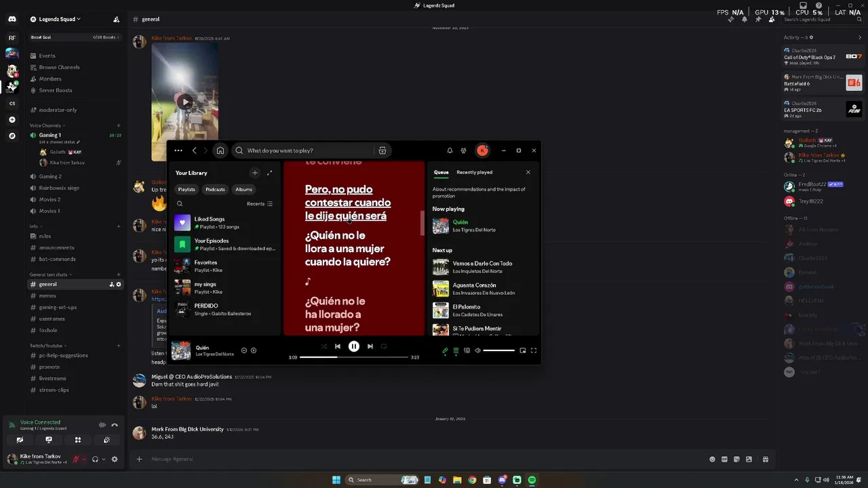Select the Queue tab
The width and height of the screenshot is (868, 488).
click(x=441, y=172)
